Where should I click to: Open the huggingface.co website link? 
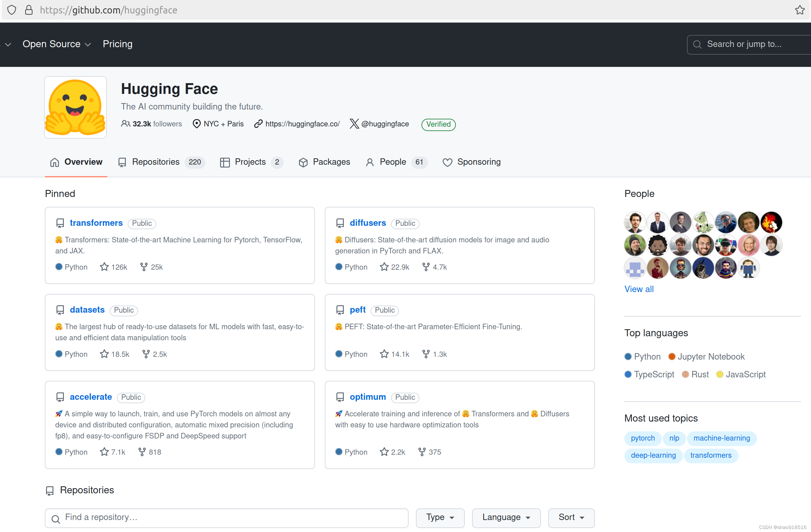coord(302,124)
